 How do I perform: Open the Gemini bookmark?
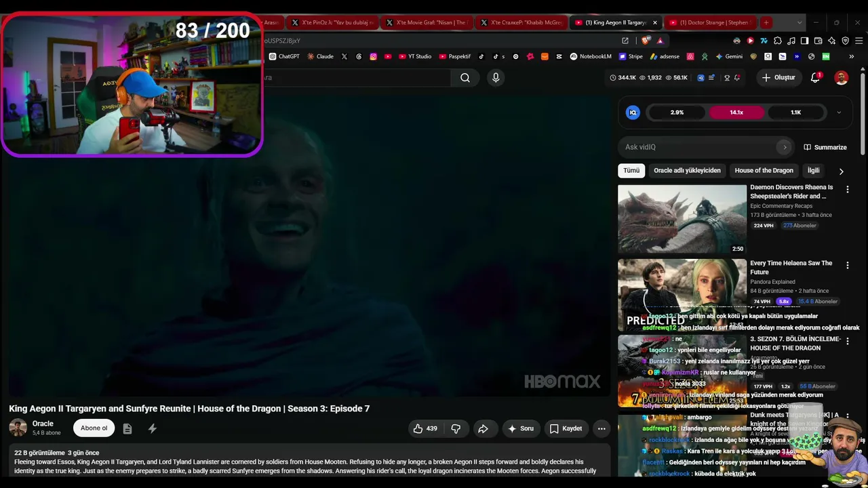click(729, 57)
